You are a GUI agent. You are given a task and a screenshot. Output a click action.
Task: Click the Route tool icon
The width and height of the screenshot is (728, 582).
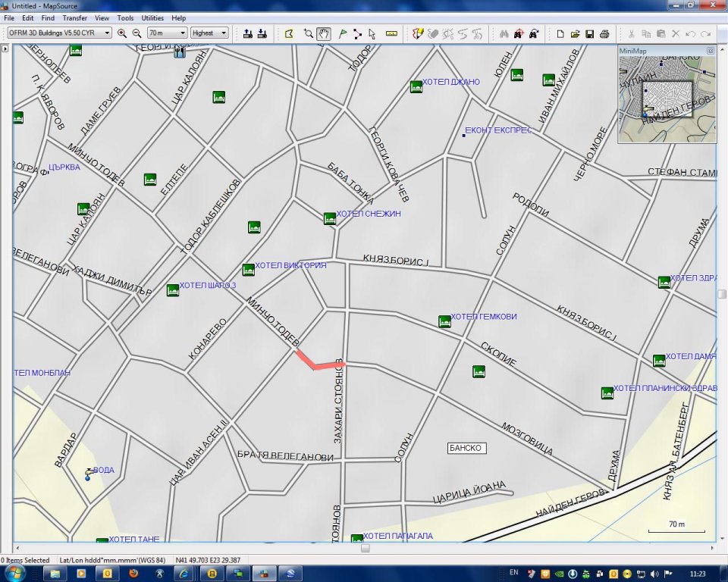tap(357, 33)
